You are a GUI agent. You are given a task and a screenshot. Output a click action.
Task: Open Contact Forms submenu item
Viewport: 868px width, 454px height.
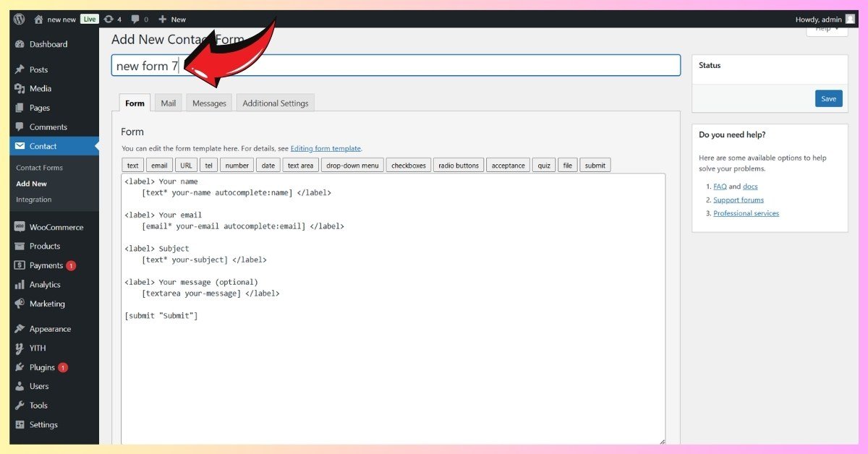pyautogui.click(x=39, y=167)
